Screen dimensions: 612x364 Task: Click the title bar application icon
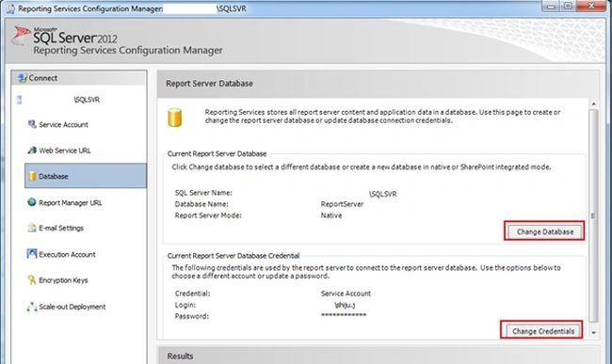pyautogui.click(x=10, y=8)
